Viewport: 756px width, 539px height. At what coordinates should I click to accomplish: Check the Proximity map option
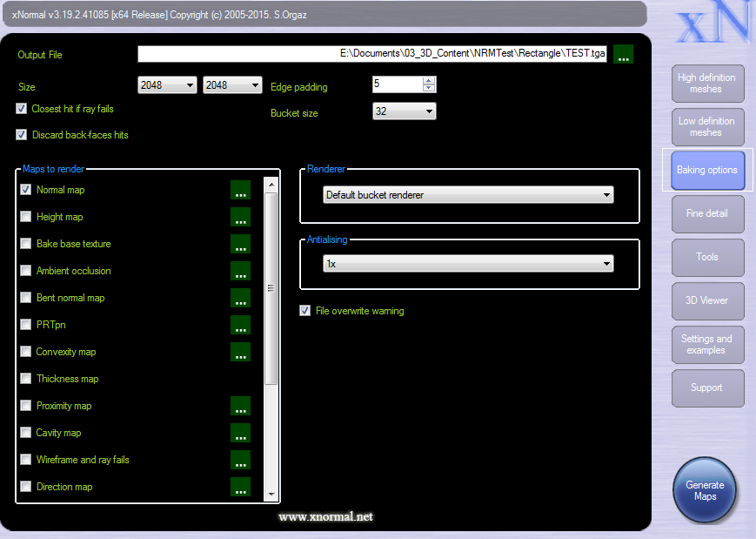pos(26,406)
